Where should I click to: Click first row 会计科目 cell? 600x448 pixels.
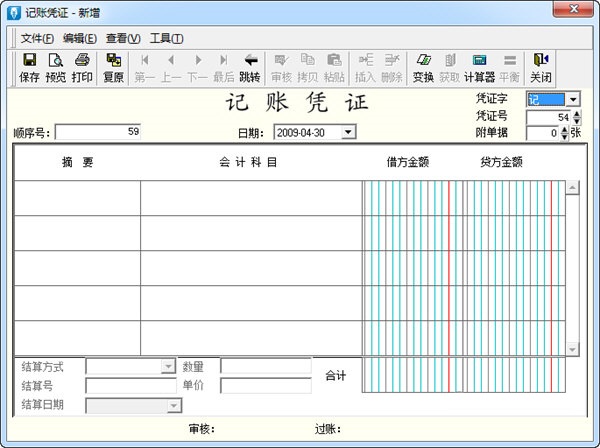click(251, 198)
